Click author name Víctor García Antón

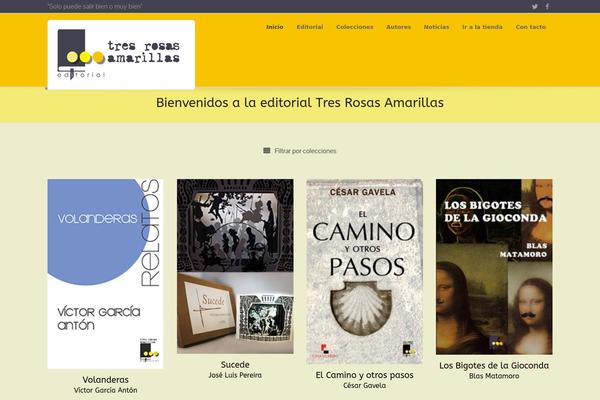click(x=106, y=390)
